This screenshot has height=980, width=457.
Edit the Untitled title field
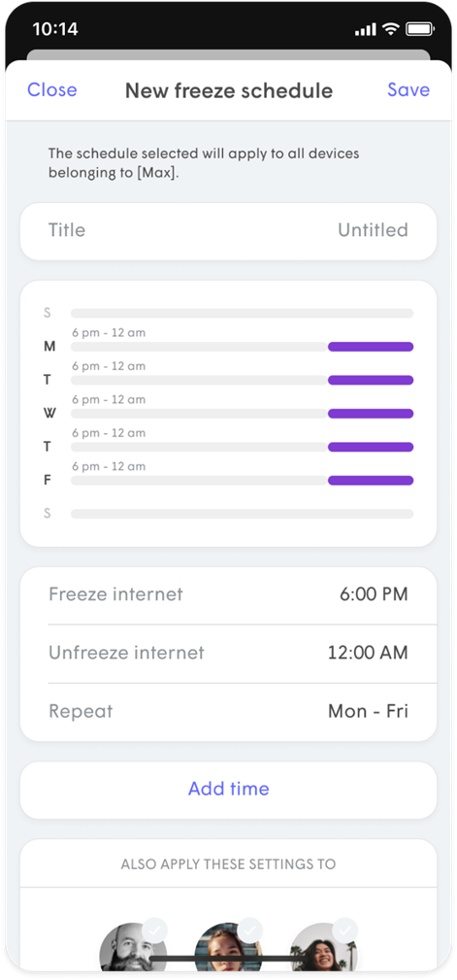[x=229, y=230]
